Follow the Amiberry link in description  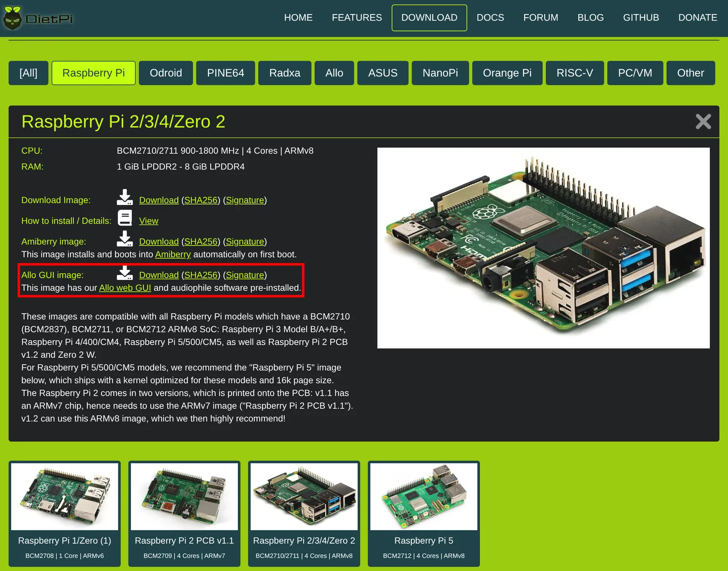coord(173,254)
